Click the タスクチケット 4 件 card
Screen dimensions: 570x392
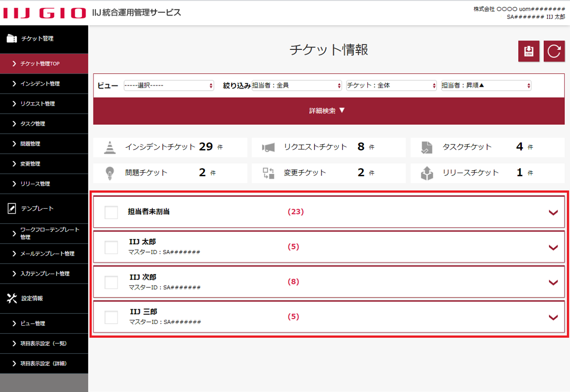coord(487,147)
